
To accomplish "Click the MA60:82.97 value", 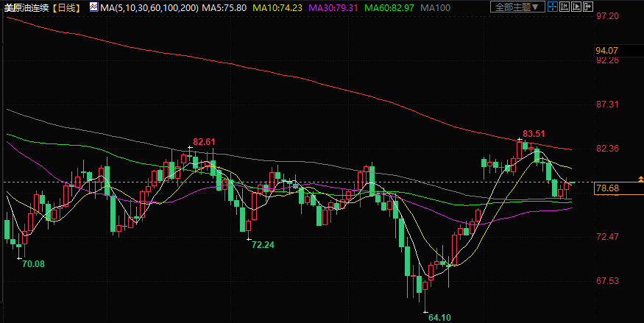I will 389,7.
